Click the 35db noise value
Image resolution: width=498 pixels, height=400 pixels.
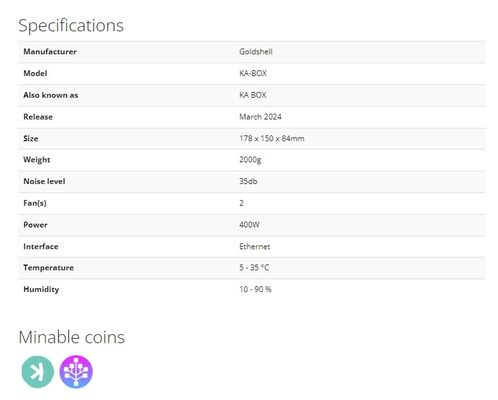pyautogui.click(x=248, y=181)
